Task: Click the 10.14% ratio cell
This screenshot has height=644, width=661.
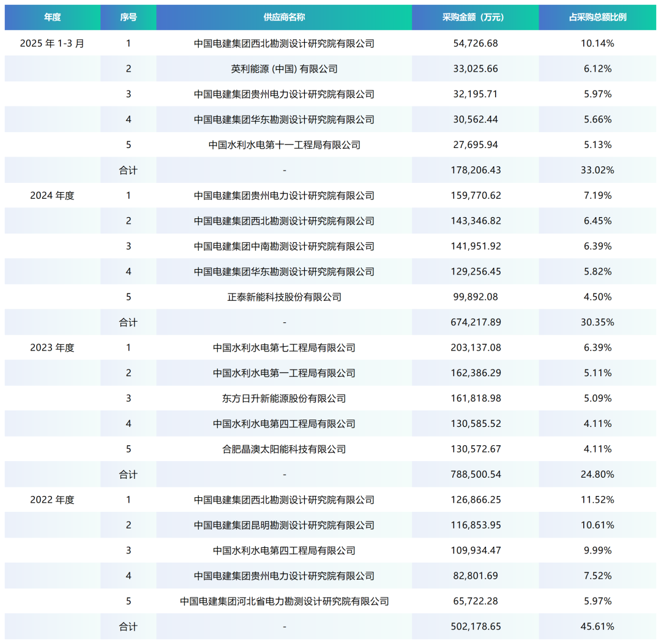Action: 597,43
